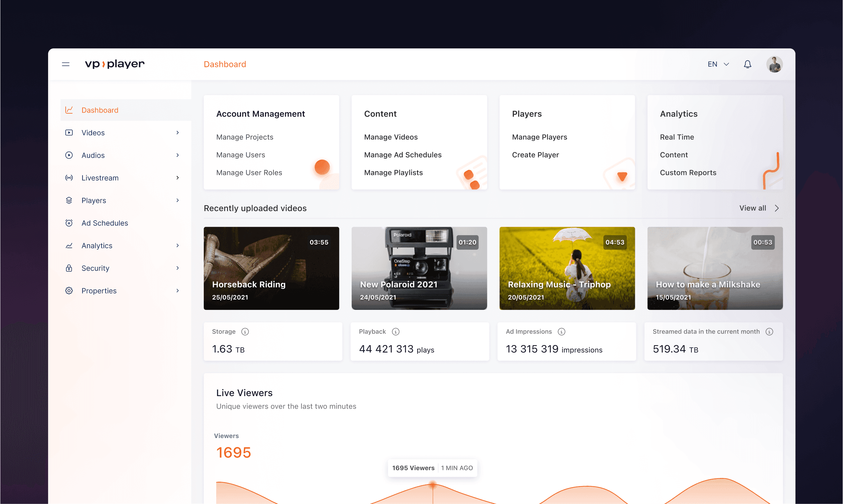The height and width of the screenshot is (504, 843).
Task: Click the Ad Schedules sidebar icon
Action: pos(69,223)
